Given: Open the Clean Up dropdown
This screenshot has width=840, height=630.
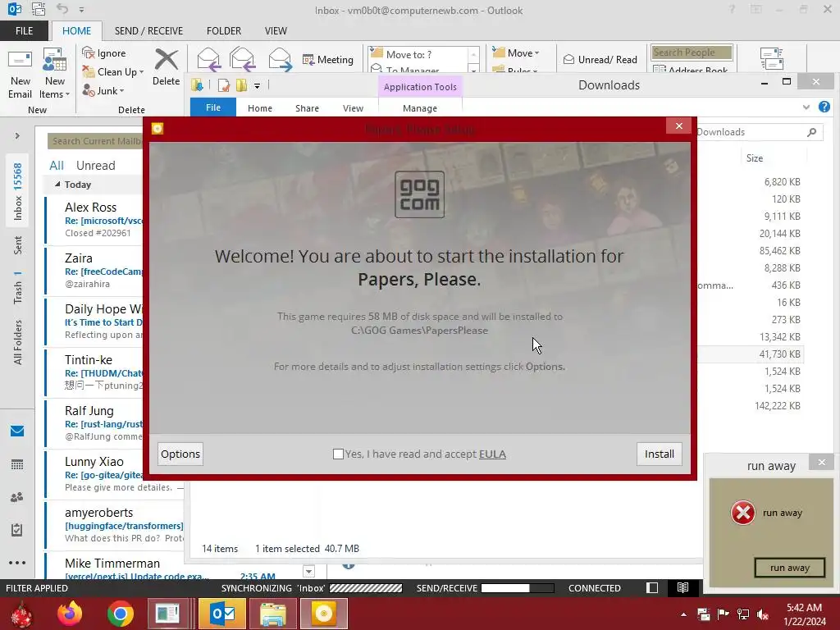Looking at the screenshot, I should (x=112, y=72).
